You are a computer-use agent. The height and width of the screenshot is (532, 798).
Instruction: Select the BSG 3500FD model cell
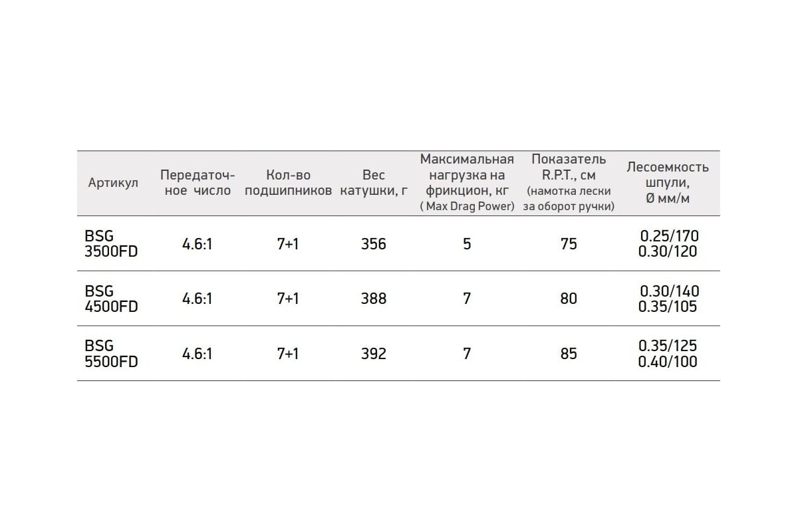pos(111,243)
